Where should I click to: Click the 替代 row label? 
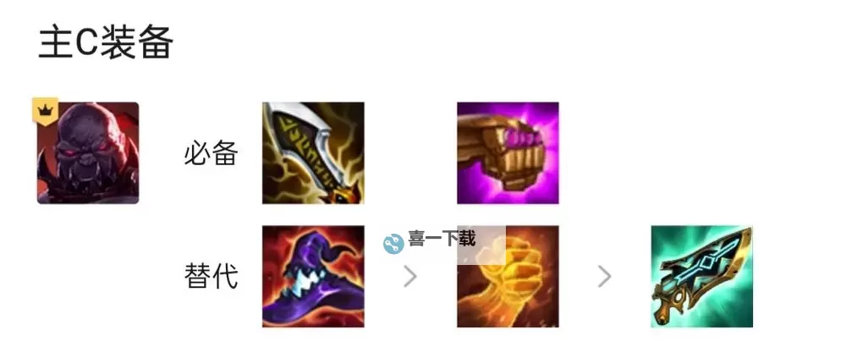pyautogui.click(x=211, y=276)
